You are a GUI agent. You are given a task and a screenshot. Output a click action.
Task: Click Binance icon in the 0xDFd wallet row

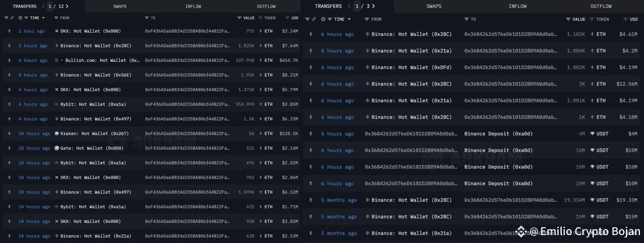click(x=366, y=68)
